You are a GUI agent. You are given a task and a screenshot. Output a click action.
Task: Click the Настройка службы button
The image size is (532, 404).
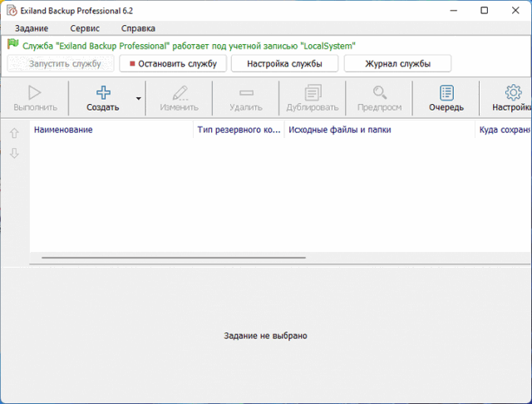point(284,63)
